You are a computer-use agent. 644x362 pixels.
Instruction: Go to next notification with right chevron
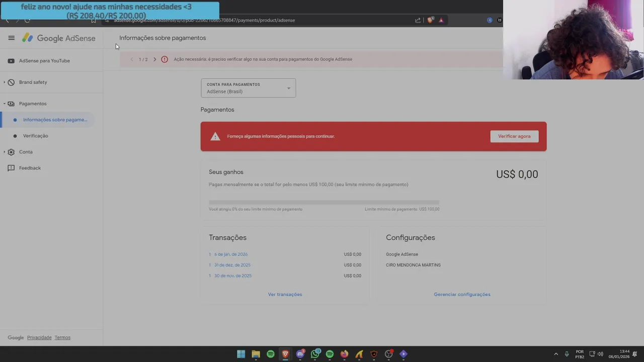(155, 59)
